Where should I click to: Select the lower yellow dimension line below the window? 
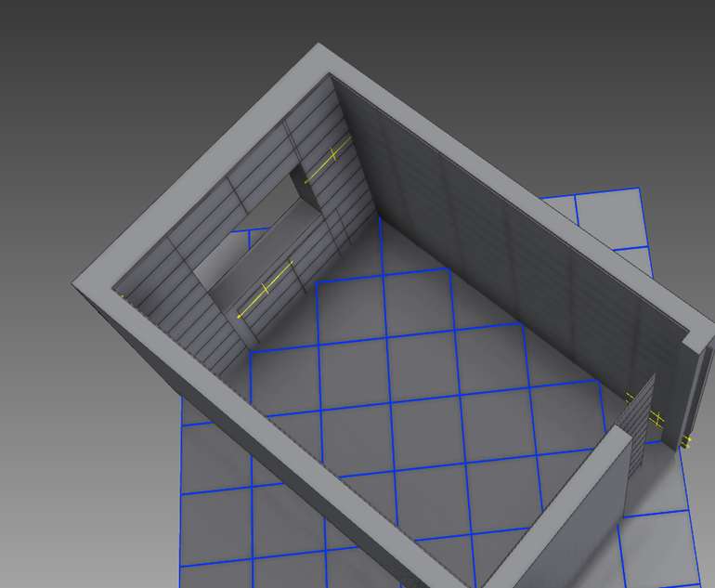266,290
